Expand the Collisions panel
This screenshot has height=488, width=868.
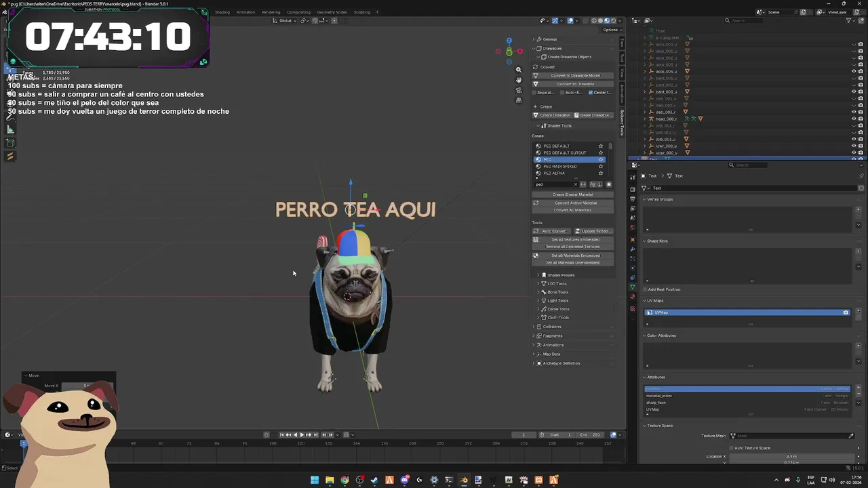point(534,327)
